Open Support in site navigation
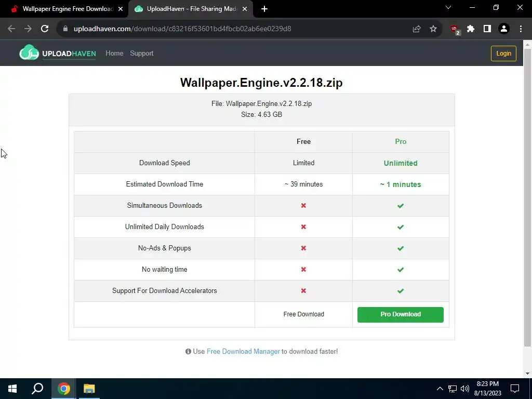Viewport: 532px width, 399px height. pyautogui.click(x=141, y=54)
